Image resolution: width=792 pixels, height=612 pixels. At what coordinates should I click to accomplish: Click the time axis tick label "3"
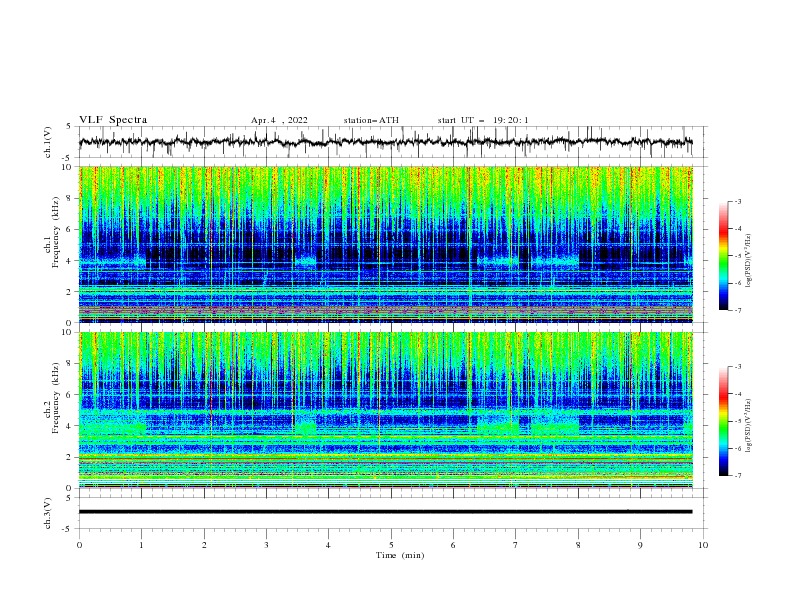266,545
